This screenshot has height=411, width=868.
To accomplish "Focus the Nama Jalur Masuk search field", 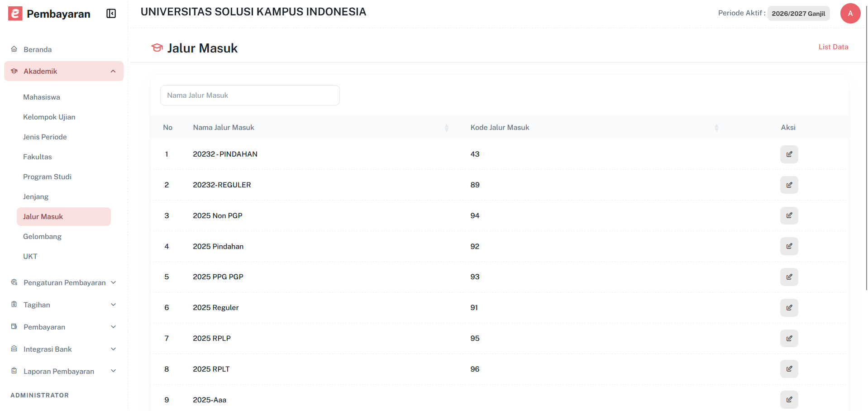I will click(250, 95).
